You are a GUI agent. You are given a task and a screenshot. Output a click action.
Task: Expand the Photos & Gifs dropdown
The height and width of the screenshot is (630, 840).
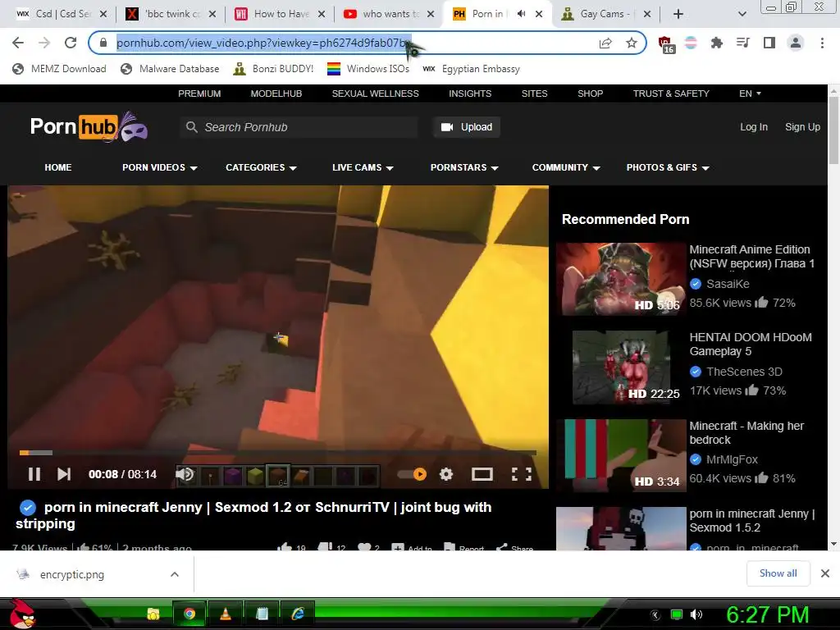point(668,167)
